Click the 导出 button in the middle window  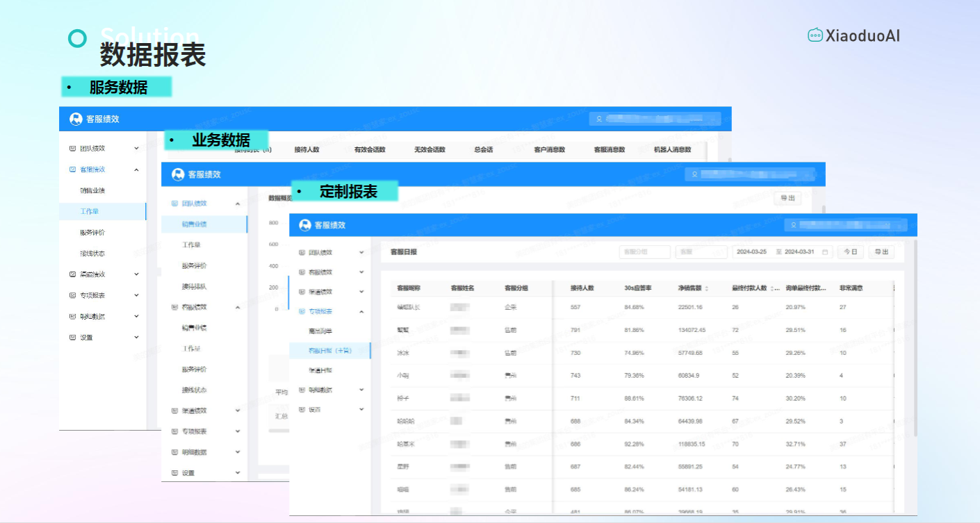787,198
